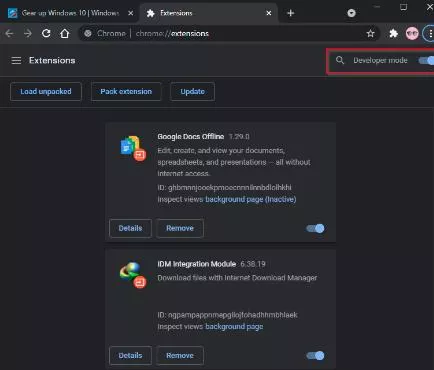This screenshot has width=434, height=370.
Task: Disable the Google Docs Offline extension toggle
Action: point(315,228)
